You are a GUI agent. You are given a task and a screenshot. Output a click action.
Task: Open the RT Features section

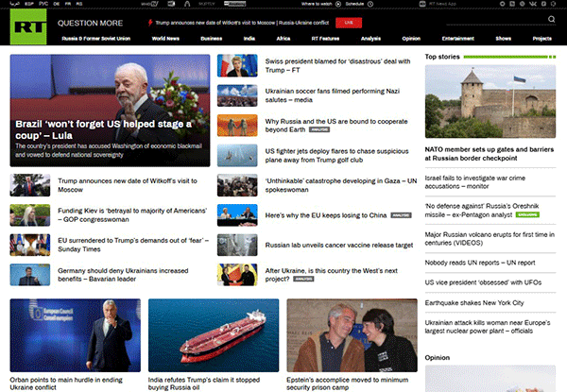tap(325, 39)
